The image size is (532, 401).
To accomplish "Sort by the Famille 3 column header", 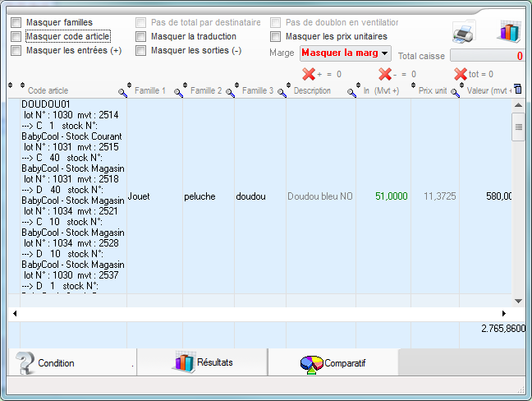I will point(257,90).
